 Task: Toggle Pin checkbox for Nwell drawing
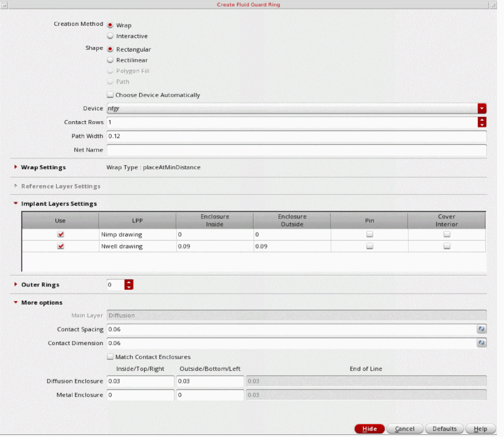[369, 246]
